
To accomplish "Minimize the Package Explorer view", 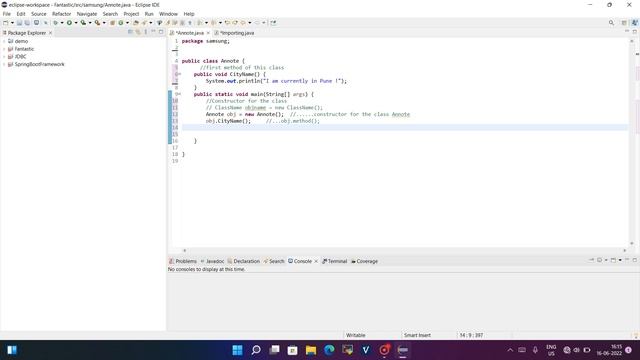I will click(153, 32).
